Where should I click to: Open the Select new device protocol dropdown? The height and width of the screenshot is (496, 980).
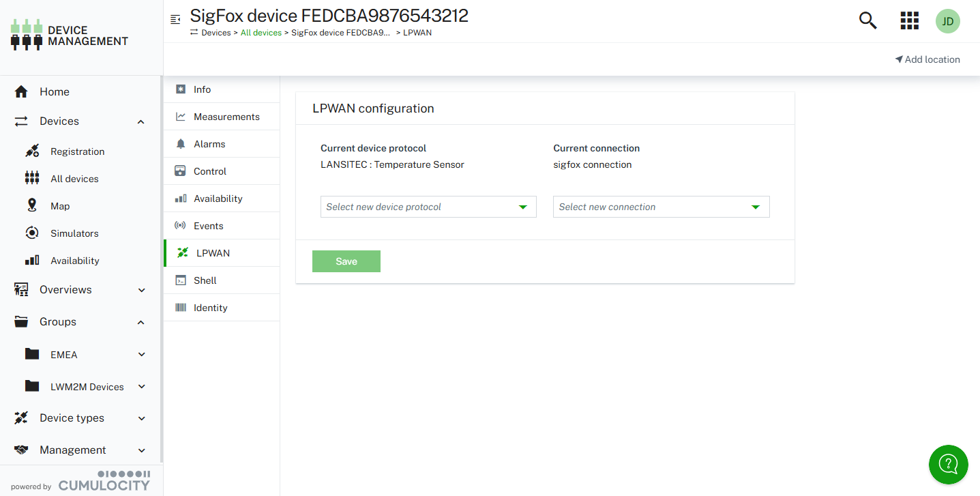pyautogui.click(x=428, y=206)
